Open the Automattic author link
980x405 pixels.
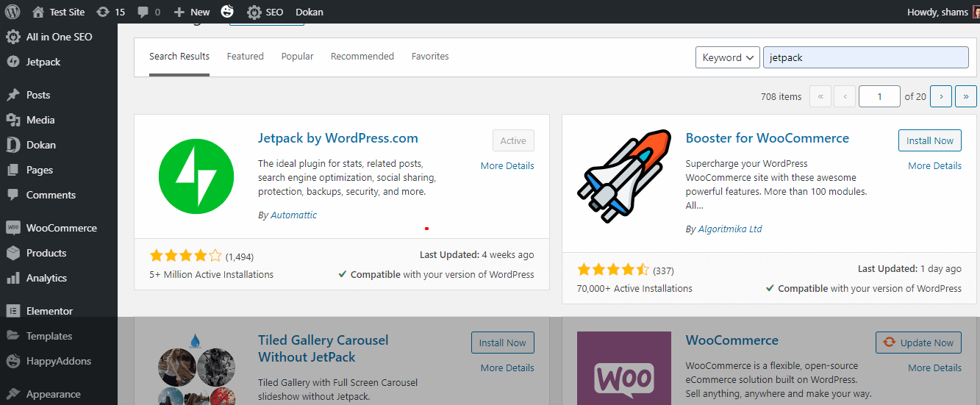click(x=294, y=215)
